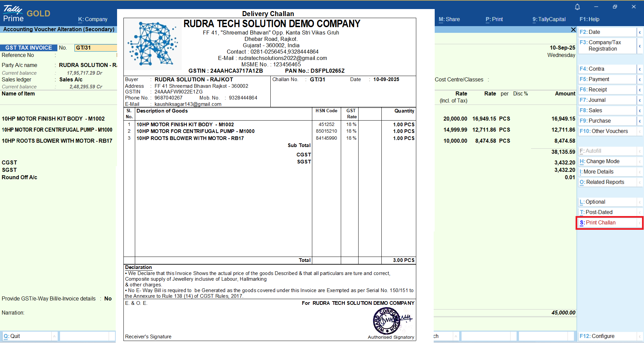Toggle the T: Post-Dated option
This screenshot has width=644, height=343.
pyautogui.click(x=607, y=212)
